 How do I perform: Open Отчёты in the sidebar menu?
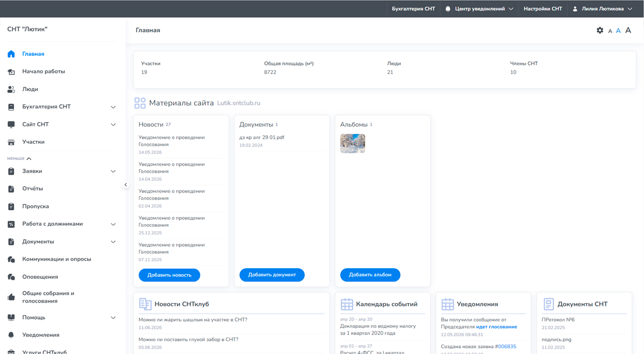[x=33, y=189]
